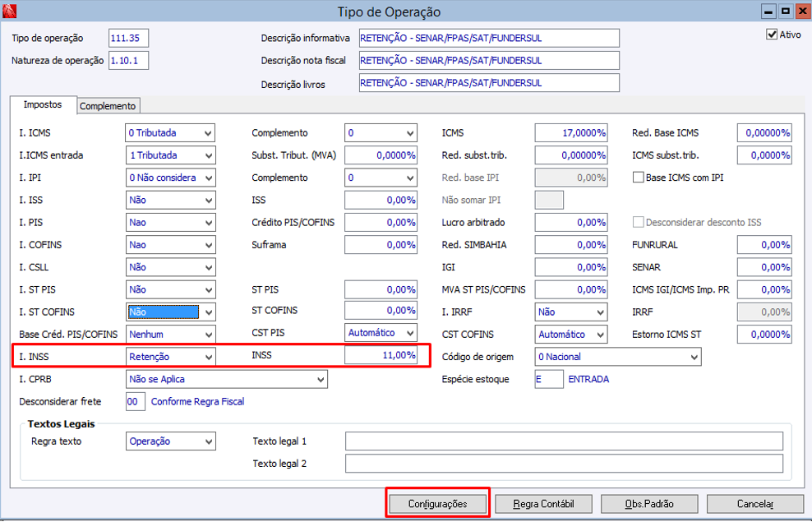Click the Red. Base ICMS field
The height and width of the screenshot is (522, 812).
[764, 133]
